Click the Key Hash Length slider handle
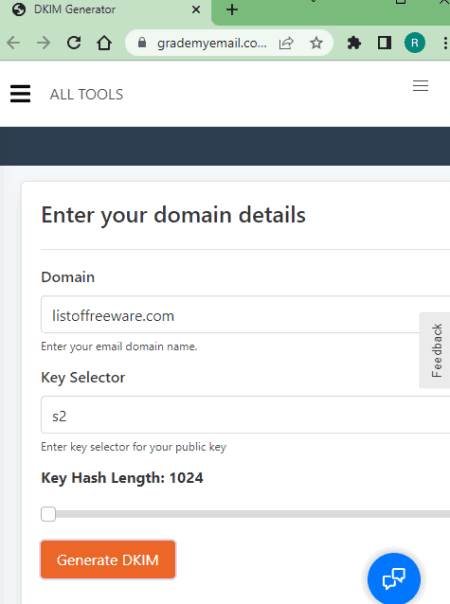The width and height of the screenshot is (450, 604). [x=49, y=514]
